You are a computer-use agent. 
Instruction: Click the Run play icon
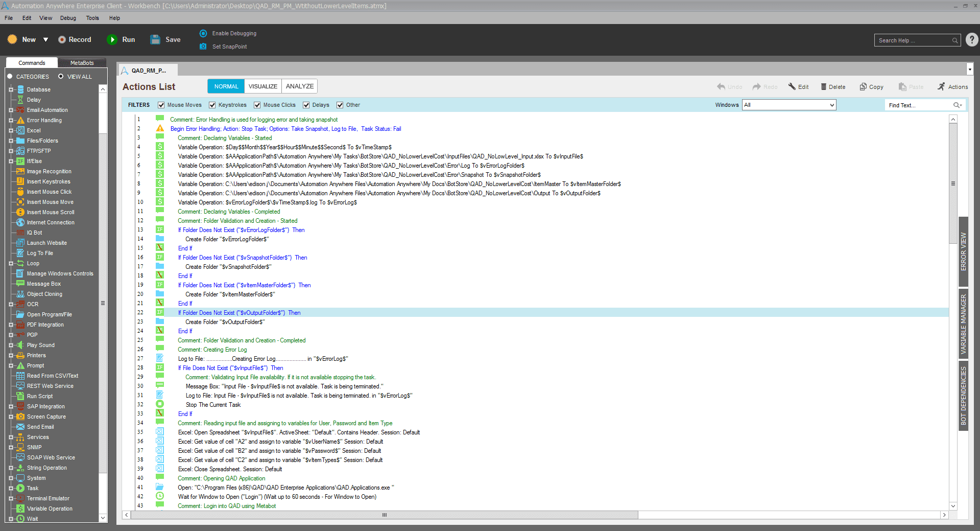(112, 40)
